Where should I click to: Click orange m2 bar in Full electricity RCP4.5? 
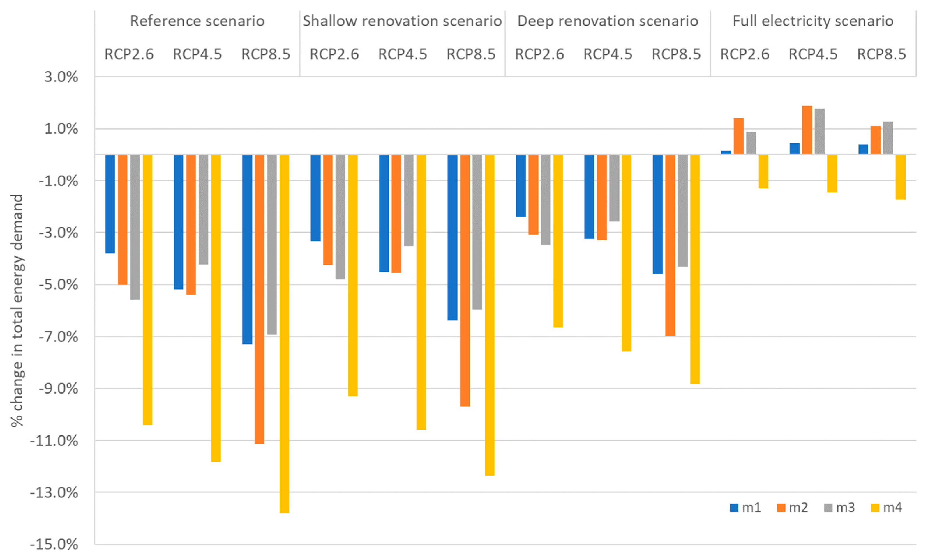point(807,130)
